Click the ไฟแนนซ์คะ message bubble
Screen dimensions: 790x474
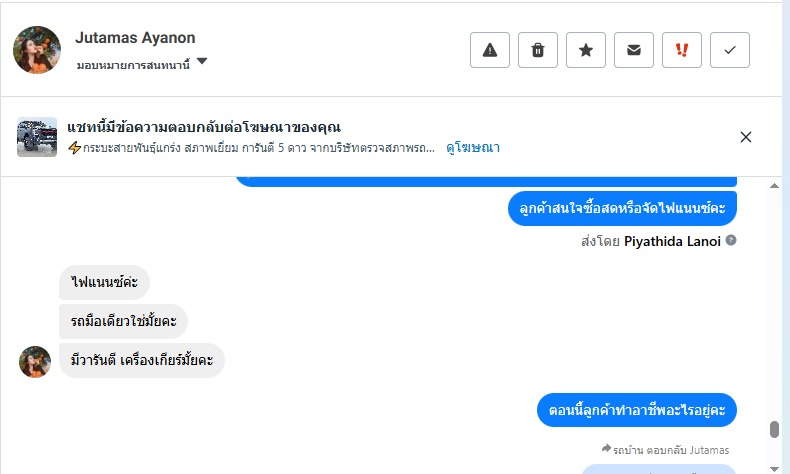[x=104, y=283]
